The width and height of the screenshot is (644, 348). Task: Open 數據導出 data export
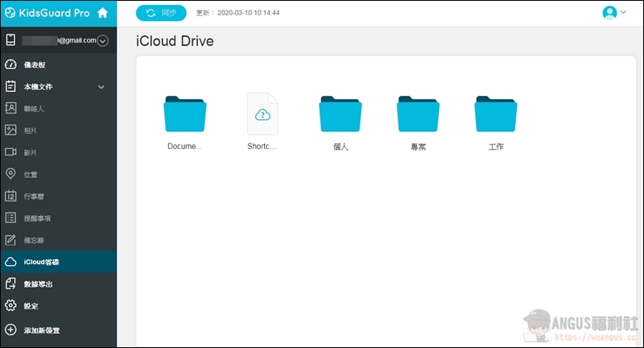pos(37,284)
